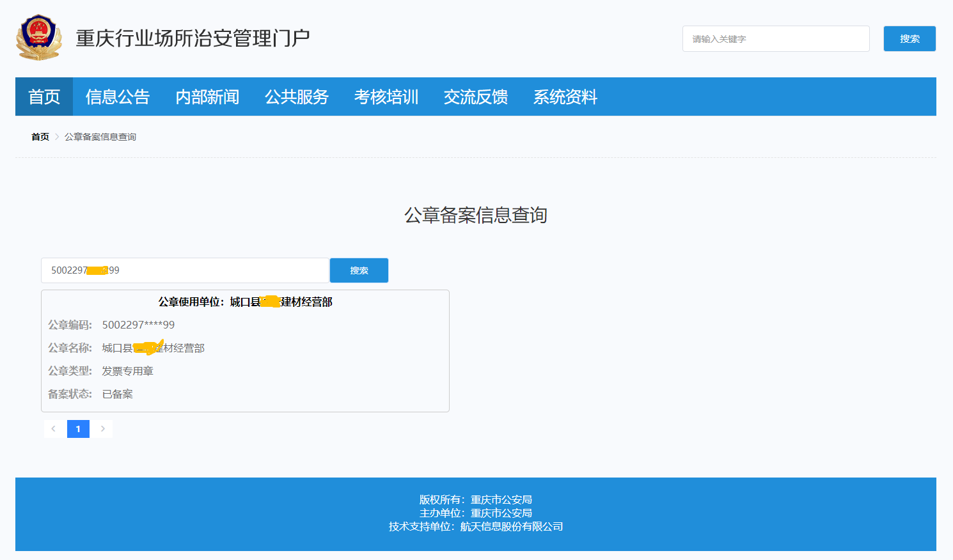The width and height of the screenshot is (953, 560).
Task: Select 公共服务 in the navigation bar
Action: (297, 97)
